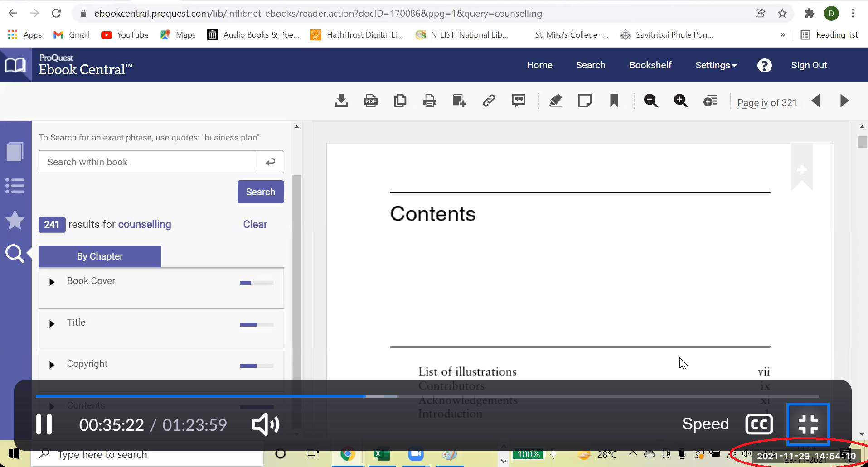
Task: Click the Copy text icon
Action: (x=400, y=101)
